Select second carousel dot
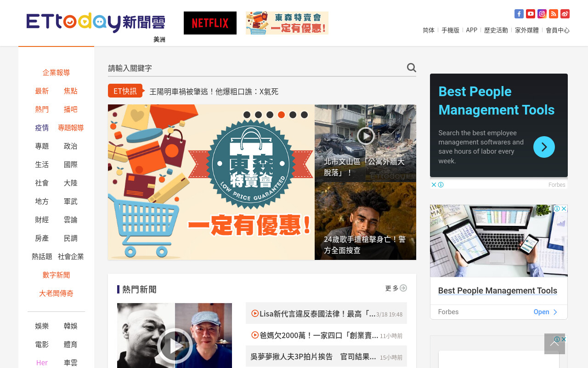The width and height of the screenshot is (588, 368). pyautogui.click(x=258, y=115)
